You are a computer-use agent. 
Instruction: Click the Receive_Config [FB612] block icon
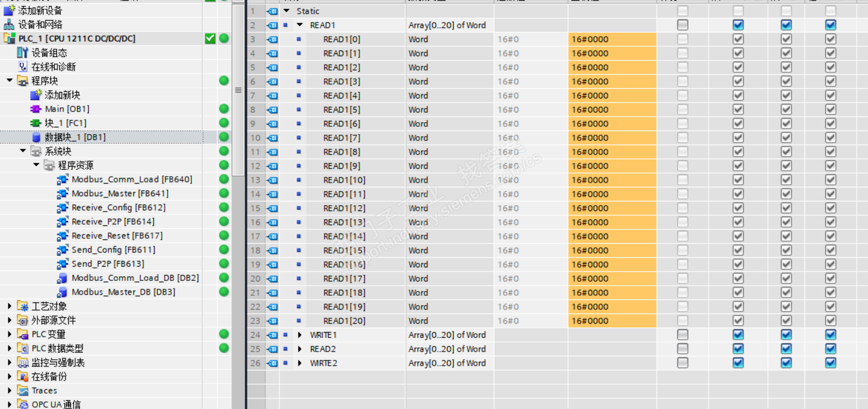[62, 207]
